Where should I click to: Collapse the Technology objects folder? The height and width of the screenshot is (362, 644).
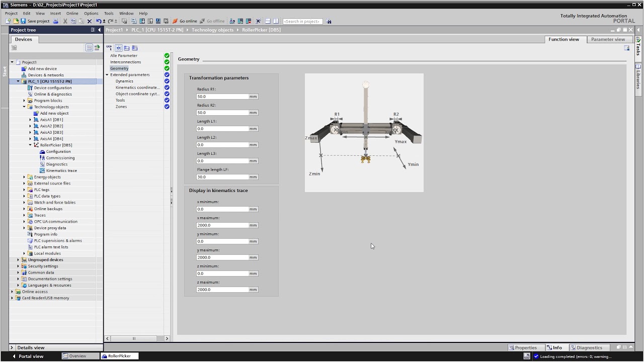pyautogui.click(x=24, y=107)
